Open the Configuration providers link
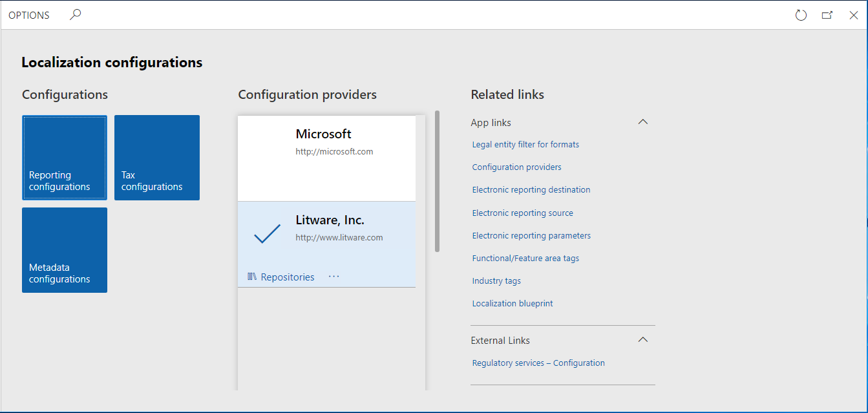The height and width of the screenshot is (413, 868). 516,167
